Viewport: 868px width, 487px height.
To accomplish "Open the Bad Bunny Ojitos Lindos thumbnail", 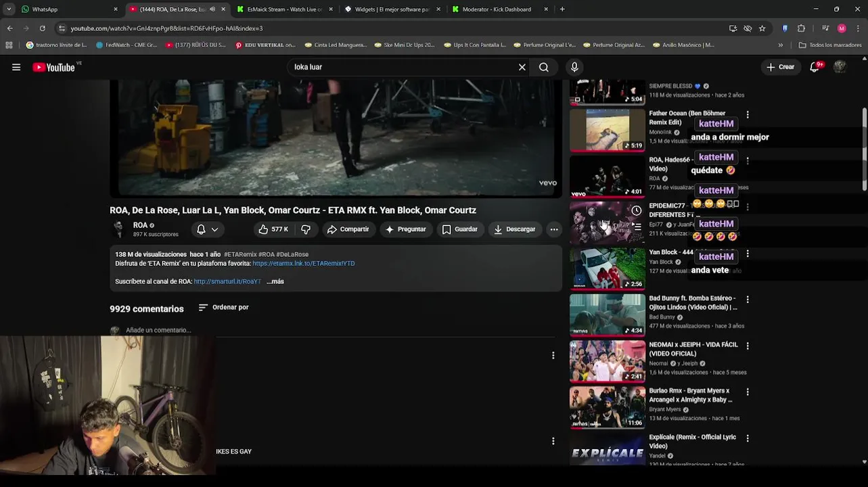I will [x=607, y=315].
